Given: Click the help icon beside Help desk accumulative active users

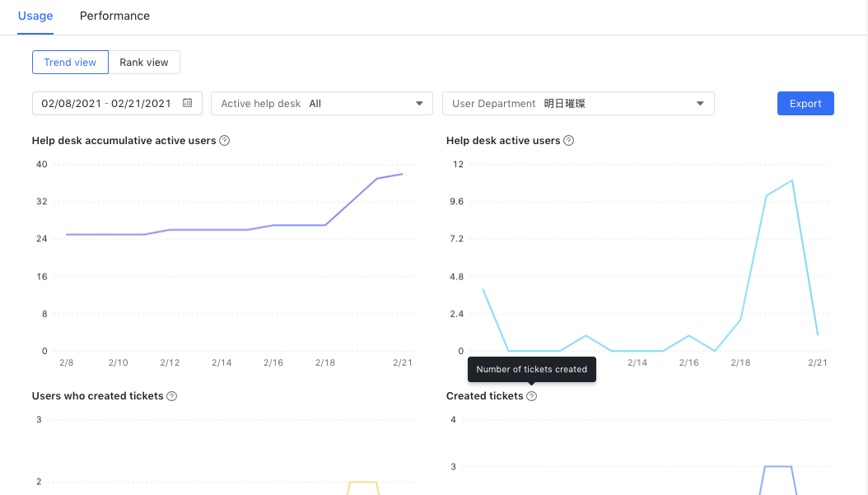Looking at the screenshot, I should point(224,140).
